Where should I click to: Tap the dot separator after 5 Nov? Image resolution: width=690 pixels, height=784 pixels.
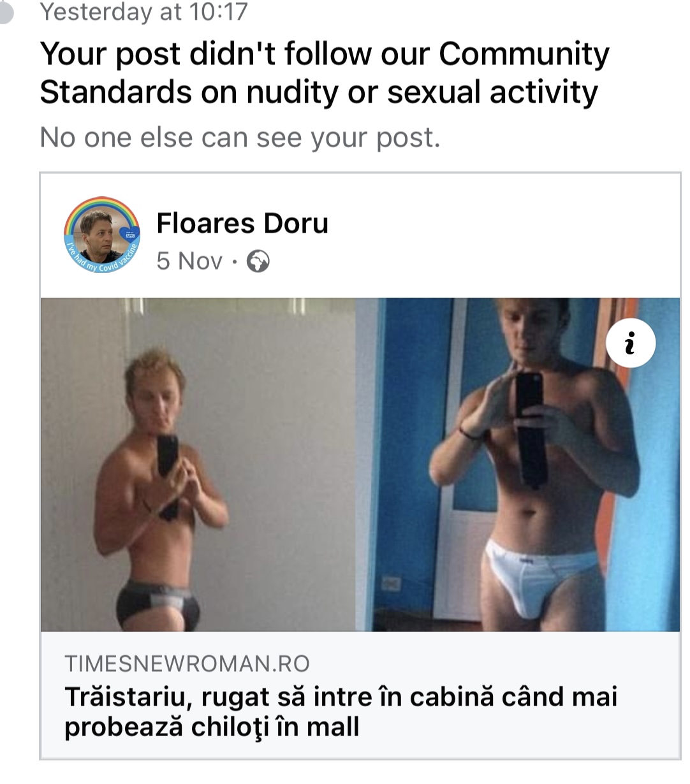point(234,261)
